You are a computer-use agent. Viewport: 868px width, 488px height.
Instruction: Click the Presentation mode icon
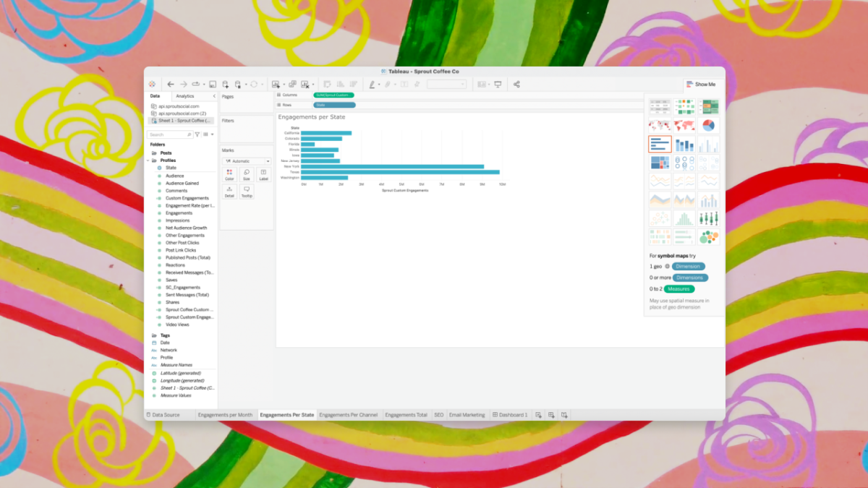coord(498,85)
